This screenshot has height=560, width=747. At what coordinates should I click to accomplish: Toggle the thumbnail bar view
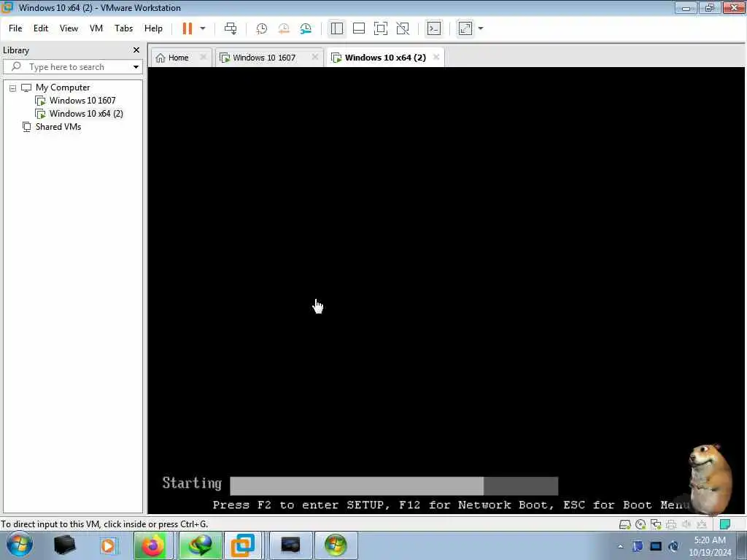tap(359, 28)
